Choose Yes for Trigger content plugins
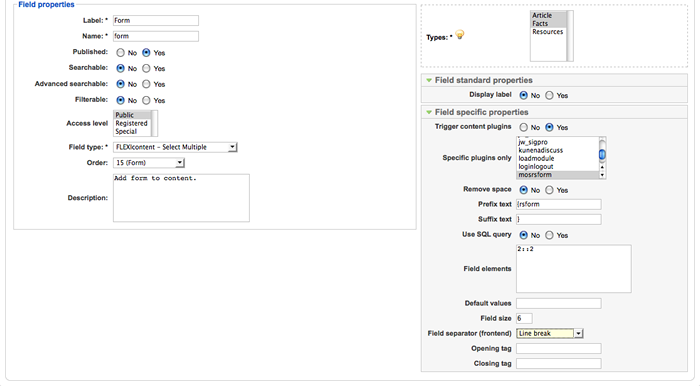700x386 pixels. click(549, 127)
